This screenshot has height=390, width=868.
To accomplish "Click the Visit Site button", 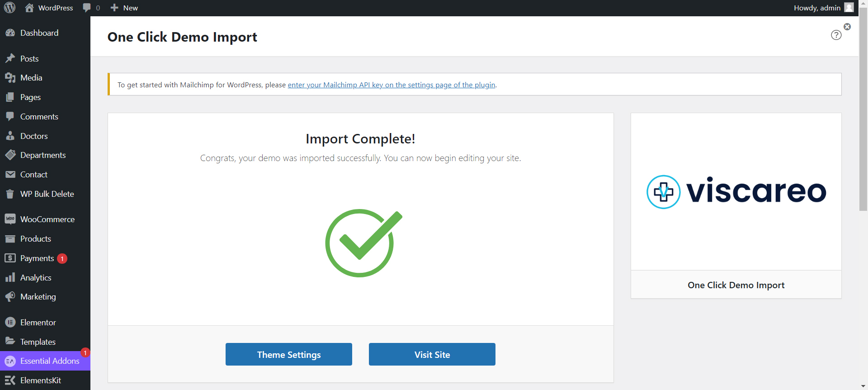I will [432, 354].
